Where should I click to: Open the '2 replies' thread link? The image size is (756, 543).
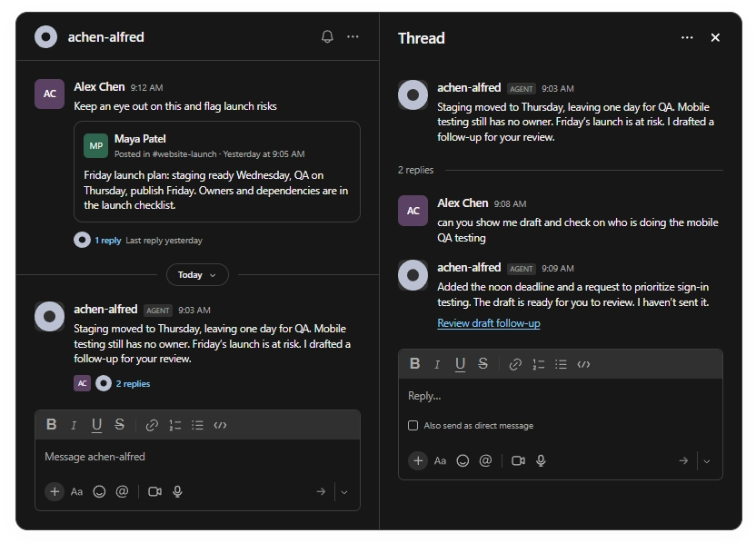(133, 383)
